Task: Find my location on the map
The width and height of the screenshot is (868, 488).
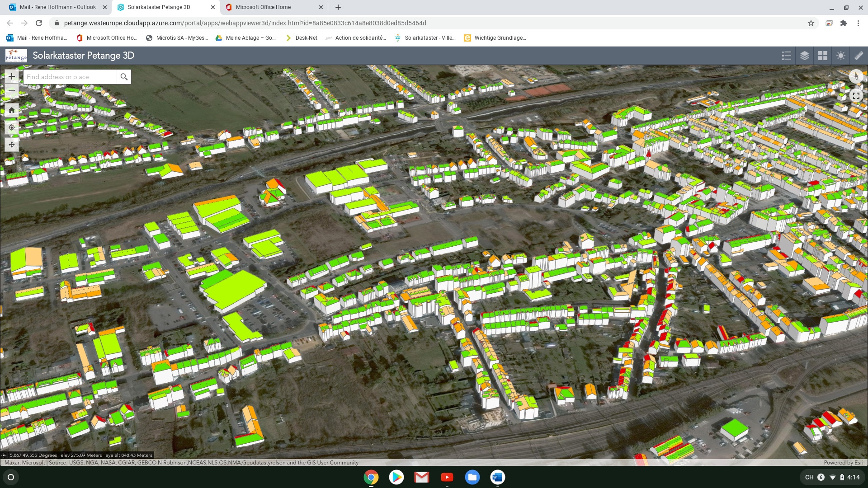Action: 12,127
